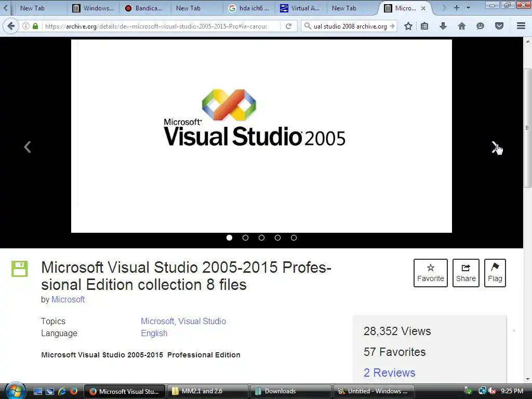This screenshot has height=399, width=532.
Task: Open Downloads taskbar window
Action: click(x=290, y=392)
